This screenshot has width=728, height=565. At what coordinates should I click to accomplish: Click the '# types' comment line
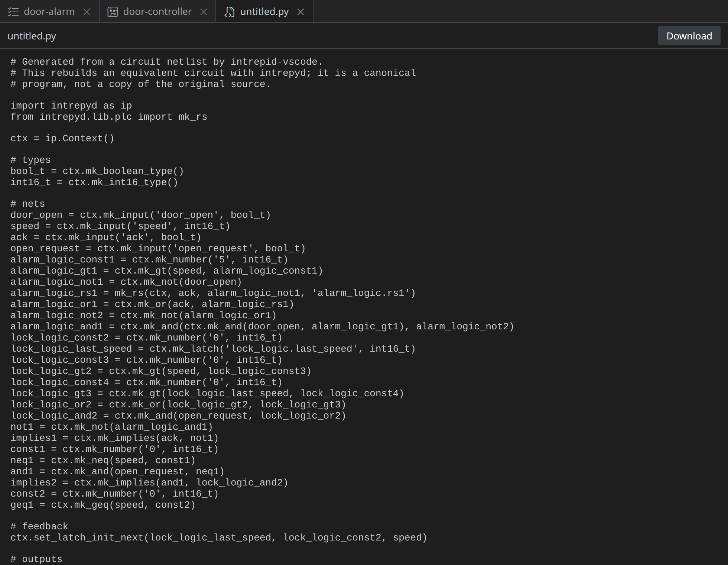(x=30, y=160)
